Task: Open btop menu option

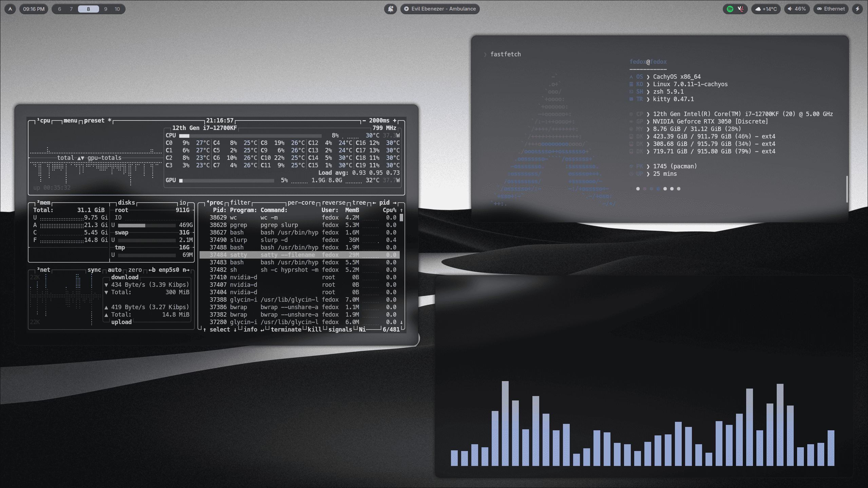Action: coord(71,120)
